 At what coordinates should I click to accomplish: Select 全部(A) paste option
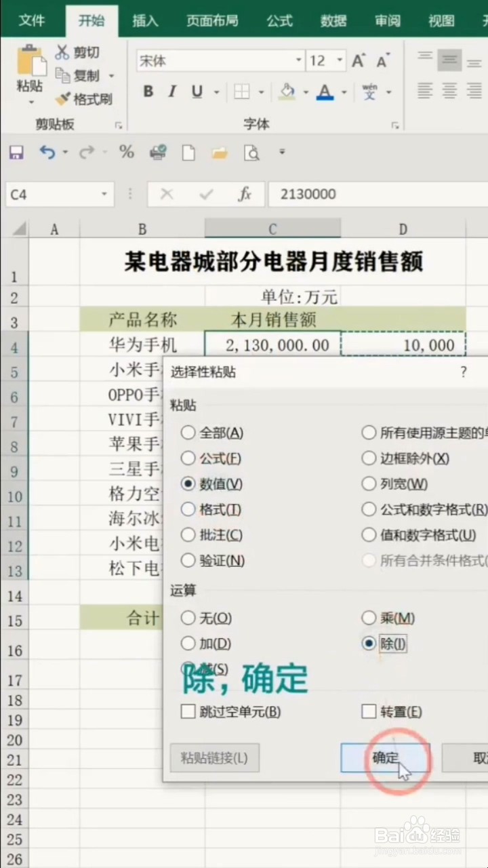(213, 433)
